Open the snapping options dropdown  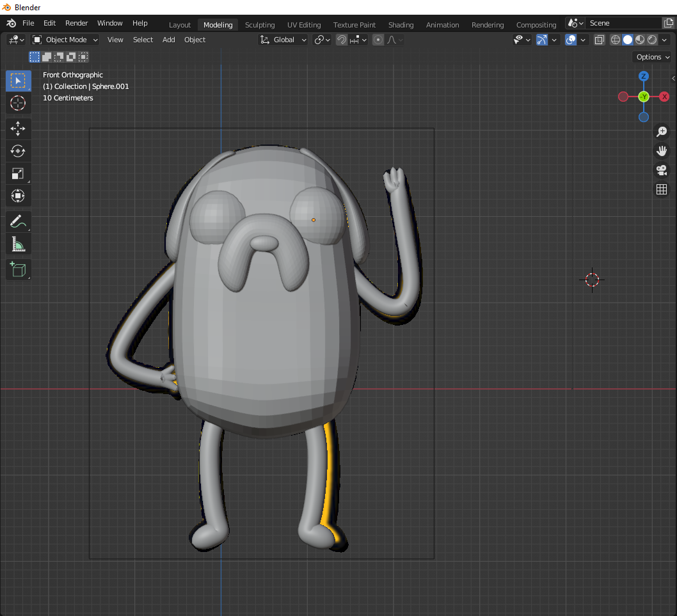point(358,40)
